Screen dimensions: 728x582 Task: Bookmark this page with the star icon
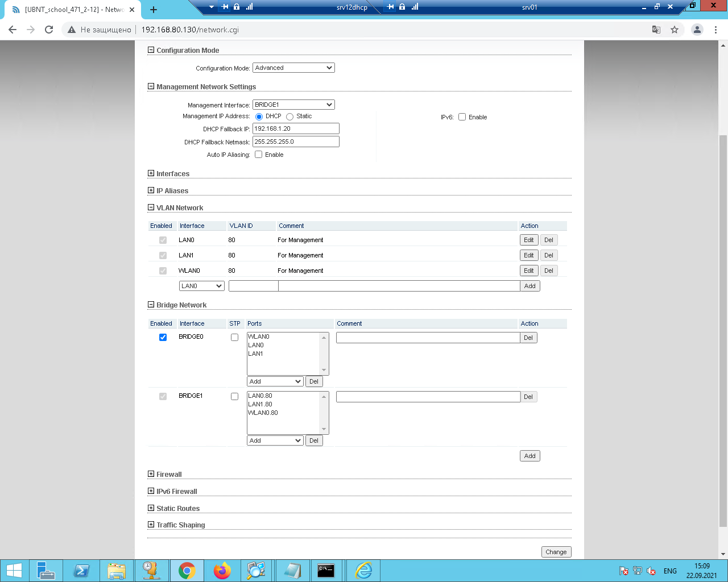tap(675, 30)
